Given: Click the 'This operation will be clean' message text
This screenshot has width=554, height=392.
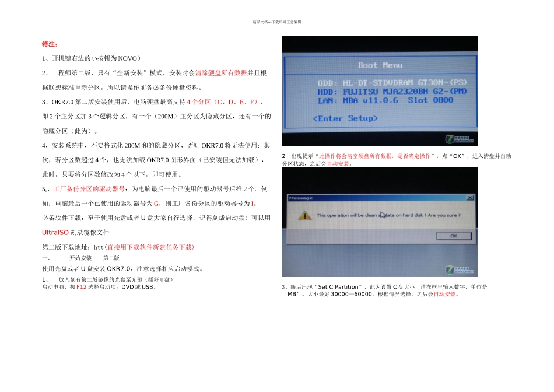Looking at the screenshot, I should pos(388,215).
